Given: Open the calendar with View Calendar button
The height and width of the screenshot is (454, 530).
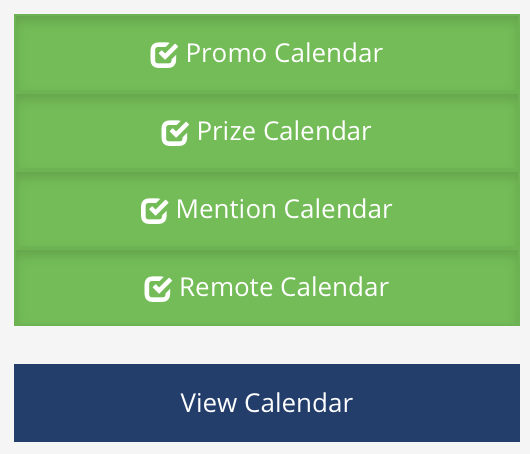Looking at the screenshot, I should 267,403.
